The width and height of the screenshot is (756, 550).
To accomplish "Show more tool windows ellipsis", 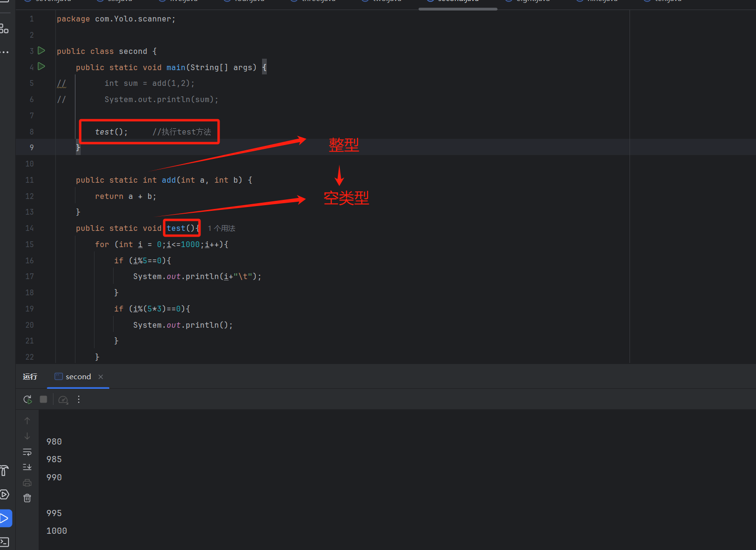I will (x=4, y=52).
